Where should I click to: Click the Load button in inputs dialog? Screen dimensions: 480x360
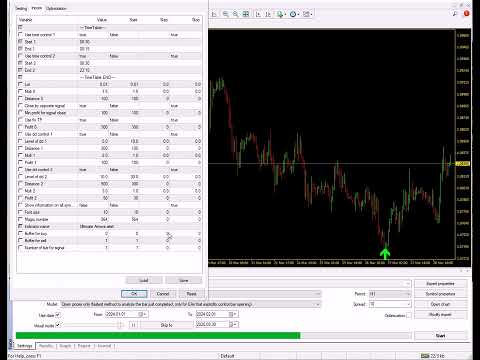(144, 280)
